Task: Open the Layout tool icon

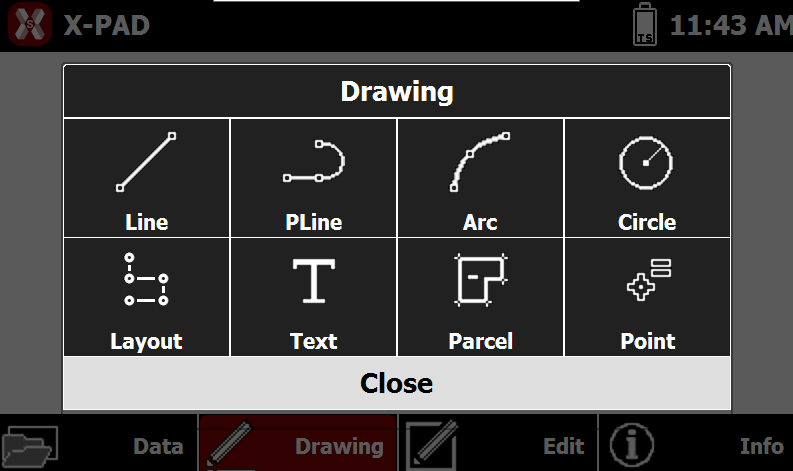Action: pyautogui.click(x=146, y=279)
